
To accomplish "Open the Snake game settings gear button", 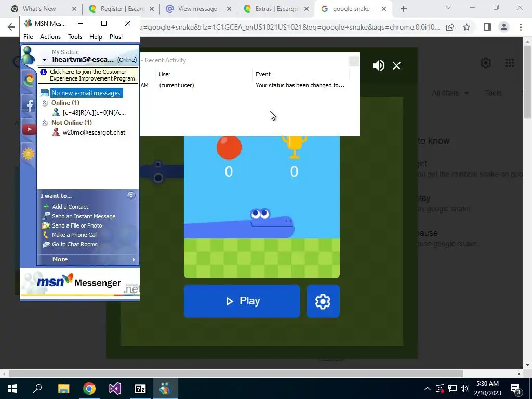I will click(x=323, y=301).
